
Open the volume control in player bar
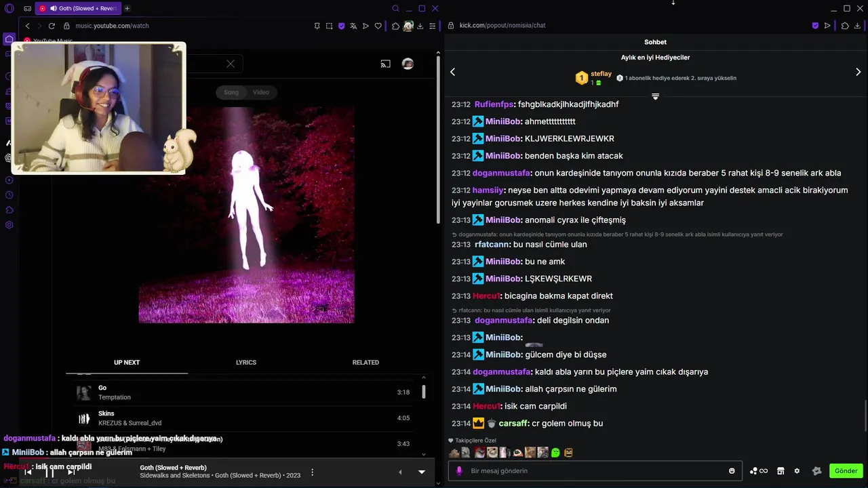coord(399,472)
